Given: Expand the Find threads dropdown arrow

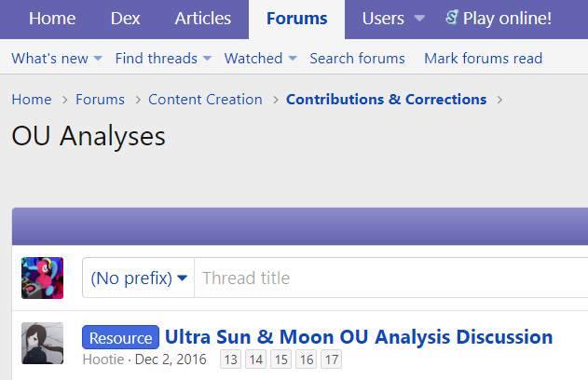Looking at the screenshot, I should tap(207, 59).
